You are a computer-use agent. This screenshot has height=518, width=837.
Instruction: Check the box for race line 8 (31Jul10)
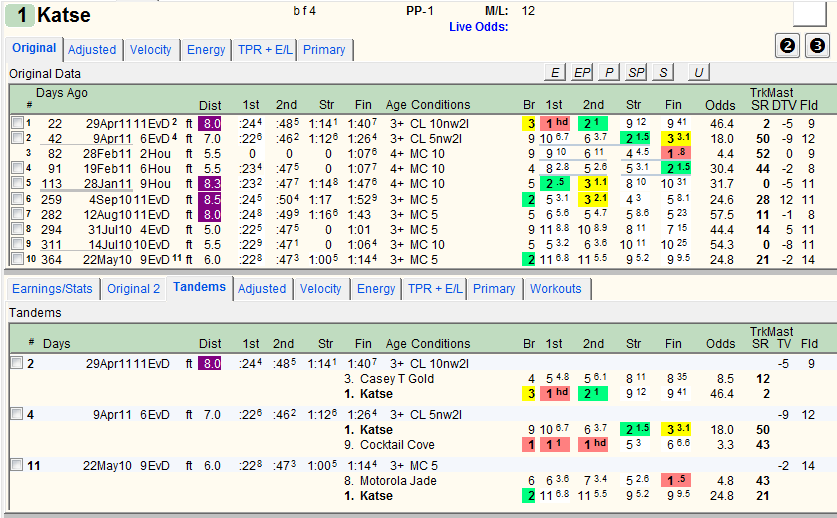pos(17,229)
